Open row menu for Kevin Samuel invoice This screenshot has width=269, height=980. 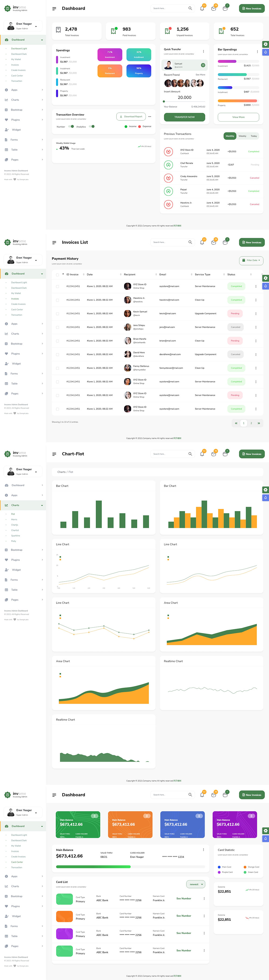pyautogui.click(x=256, y=313)
